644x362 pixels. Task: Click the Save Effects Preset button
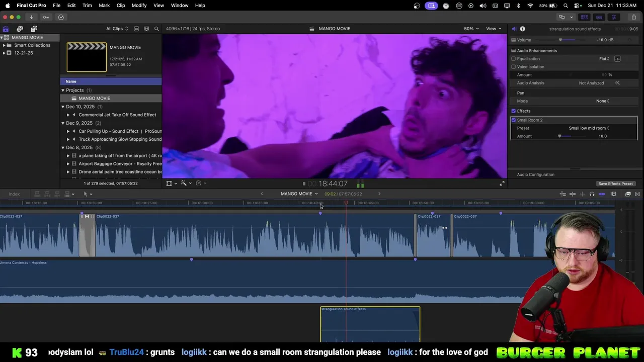tap(615, 184)
